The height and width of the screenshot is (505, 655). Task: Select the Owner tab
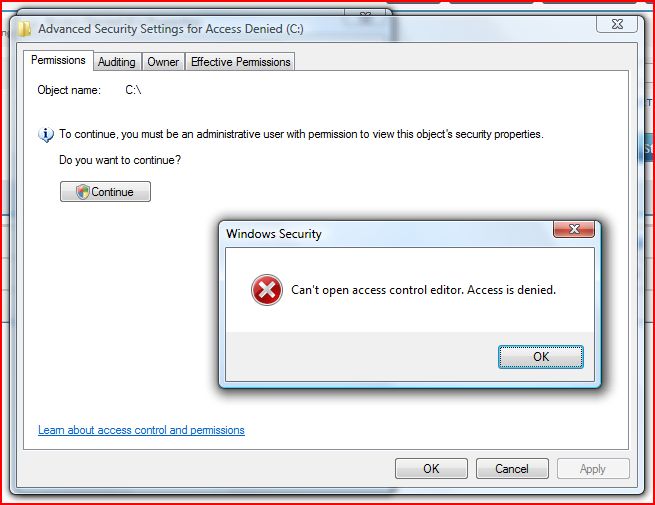point(163,62)
